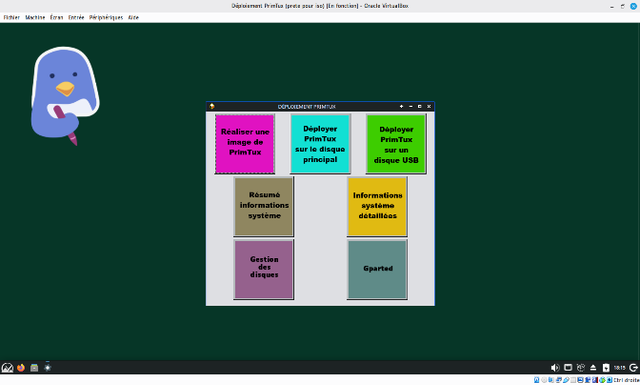Click the plus button in Déploiement PrimTux titlebar
Viewport: 640px width, 385px height.
pyautogui.click(x=401, y=106)
